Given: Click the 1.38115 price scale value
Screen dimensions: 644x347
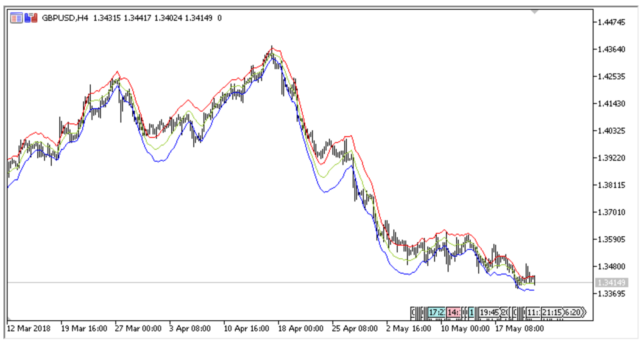Looking at the screenshot, I should pyautogui.click(x=611, y=185).
